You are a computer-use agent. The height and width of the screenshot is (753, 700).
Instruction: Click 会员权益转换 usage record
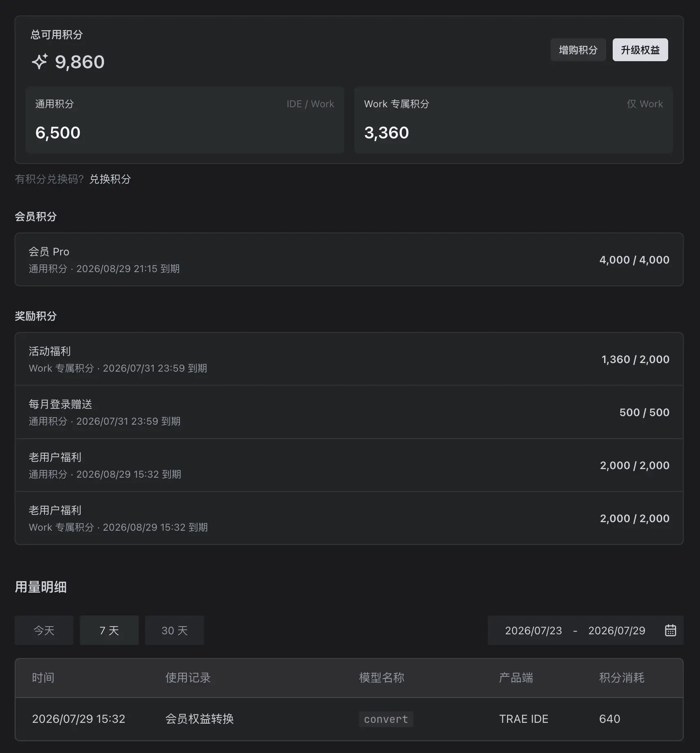pyautogui.click(x=199, y=719)
